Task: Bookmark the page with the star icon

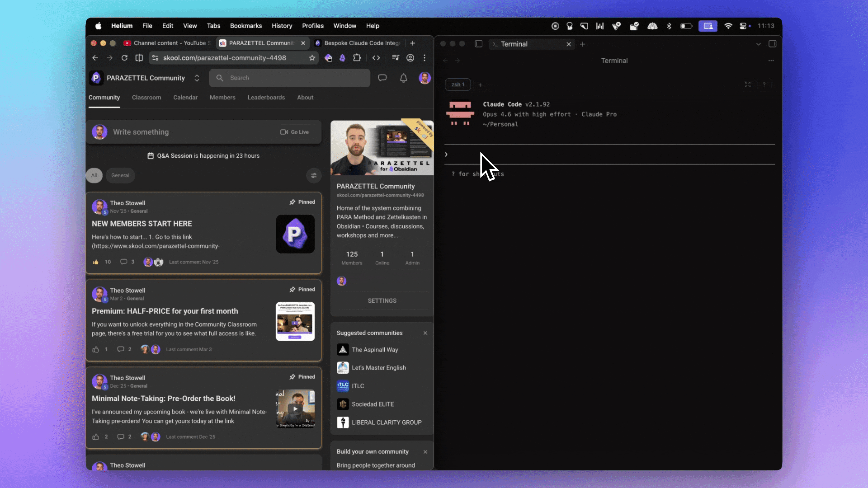Action: [312, 58]
